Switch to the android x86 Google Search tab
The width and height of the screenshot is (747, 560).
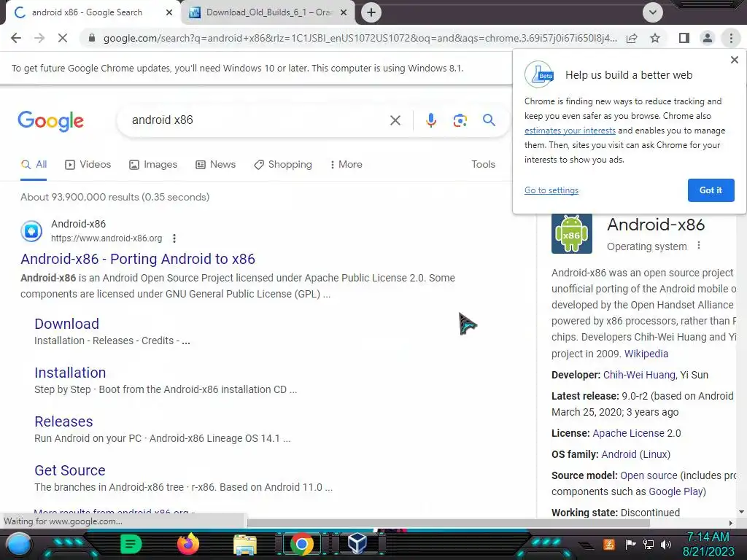[x=88, y=12]
